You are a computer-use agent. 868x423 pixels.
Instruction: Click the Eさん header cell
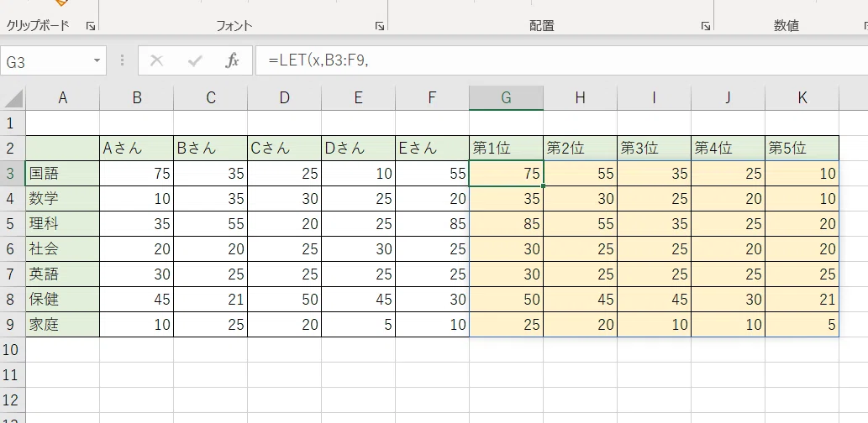433,149
